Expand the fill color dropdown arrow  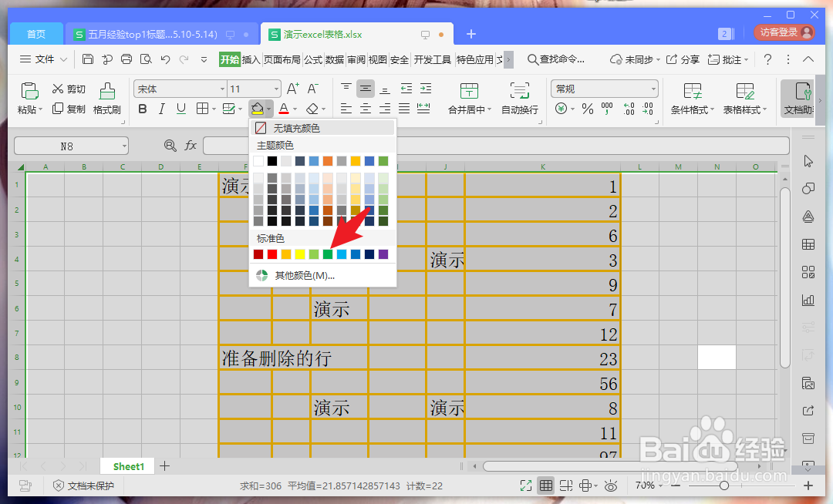click(x=269, y=109)
